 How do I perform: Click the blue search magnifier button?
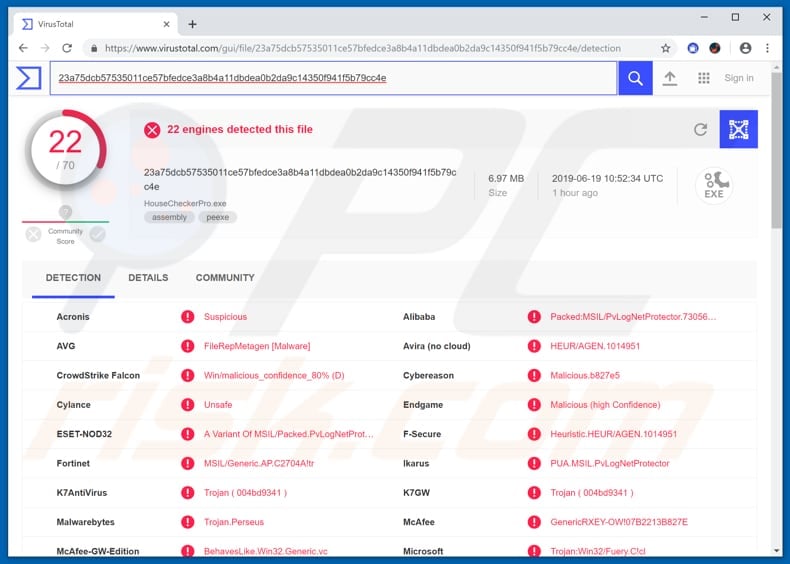tap(635, 78)
